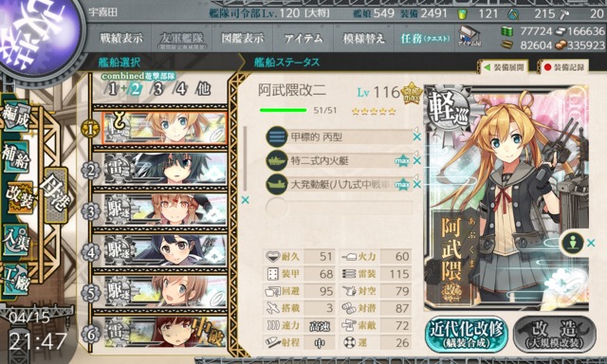Click the 近代化改修 modernization button
The width and height of the screenshot is (607, 364).
[x=467, y=334]
